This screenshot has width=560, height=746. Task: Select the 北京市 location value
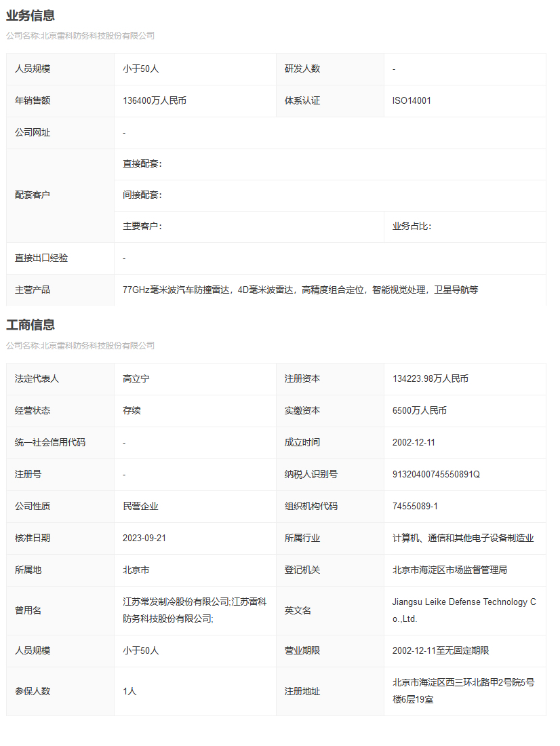(136, 570)
